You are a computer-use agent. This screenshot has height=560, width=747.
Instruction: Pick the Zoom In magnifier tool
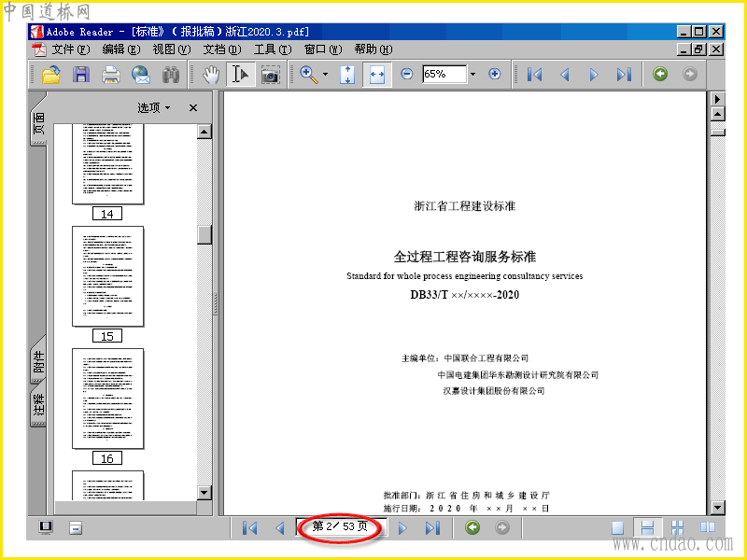pos(309,75)
